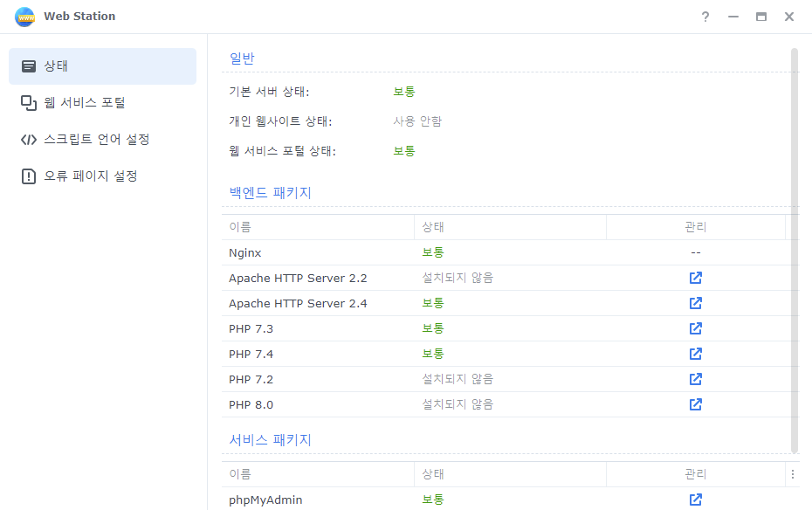Open the manage link for Apache HTTP Server 2.2
The width and height of the screenshot is (812, 510).
[696, 278]
